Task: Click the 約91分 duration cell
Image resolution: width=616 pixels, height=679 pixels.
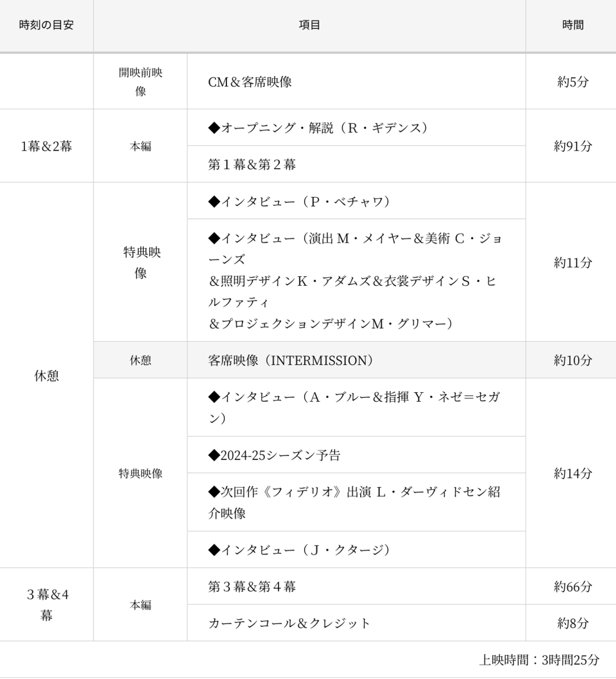Action: [x=572, y=146]
